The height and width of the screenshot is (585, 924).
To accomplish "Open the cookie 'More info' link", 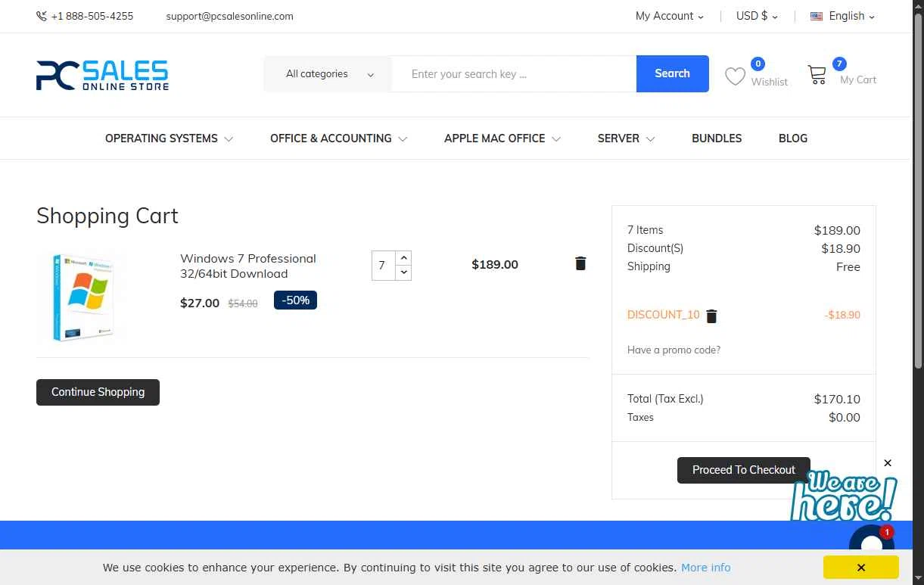I will (x=706, y=568).
